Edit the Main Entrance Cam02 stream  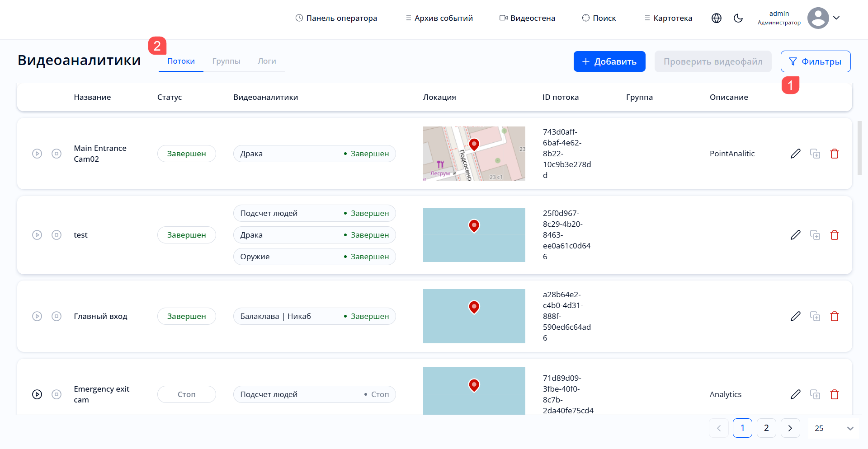coord(795,154)
